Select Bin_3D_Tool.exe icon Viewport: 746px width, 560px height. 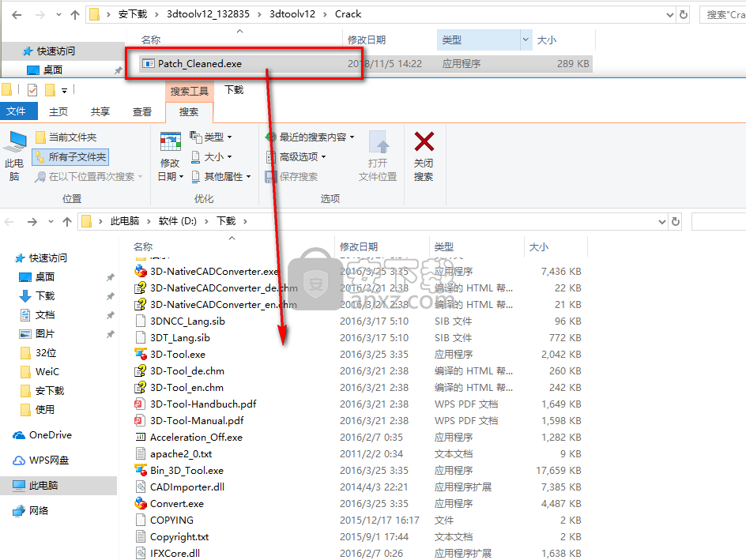tap(141, 470)
